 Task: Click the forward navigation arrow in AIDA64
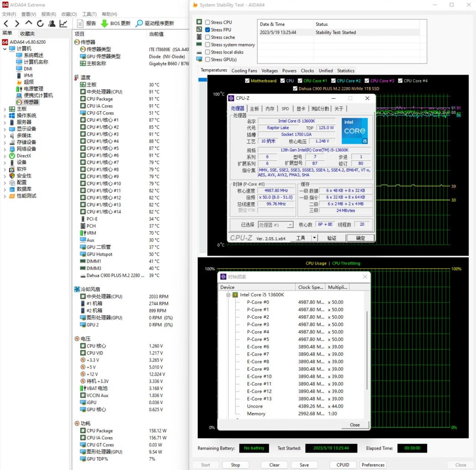pos(17,23)
